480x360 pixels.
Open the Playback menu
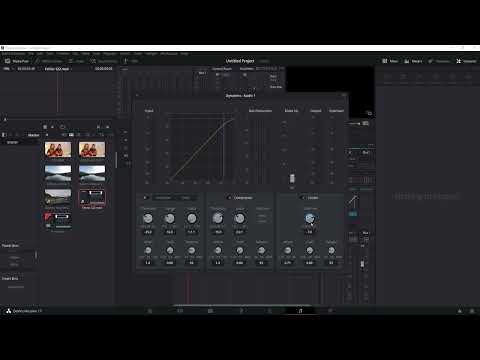[x=110, y=53]
